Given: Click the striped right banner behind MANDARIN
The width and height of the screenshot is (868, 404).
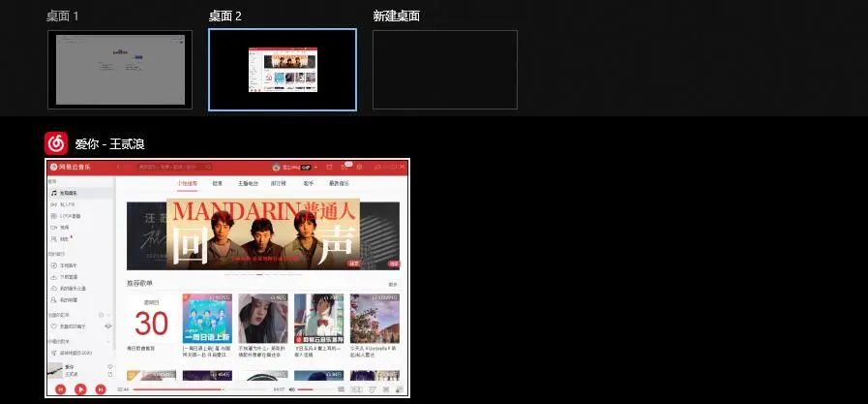Looking at the screenshot, I should 379,235.
